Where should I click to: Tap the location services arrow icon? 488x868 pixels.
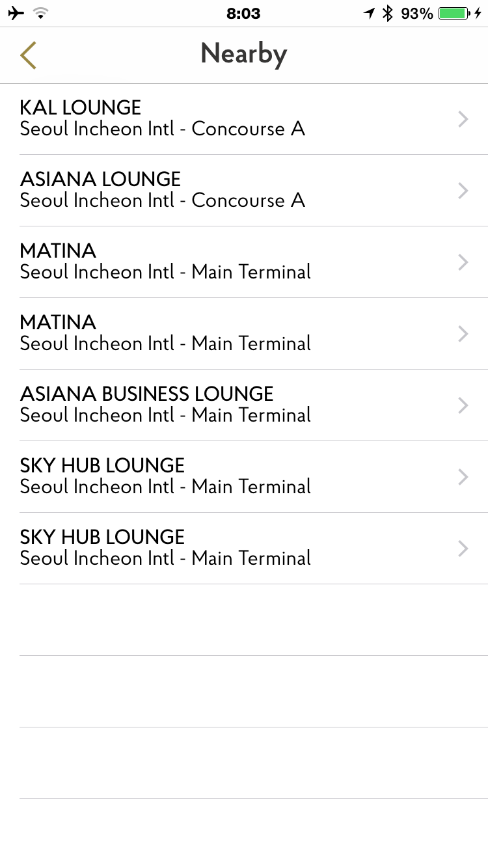(x=370, y=13)
